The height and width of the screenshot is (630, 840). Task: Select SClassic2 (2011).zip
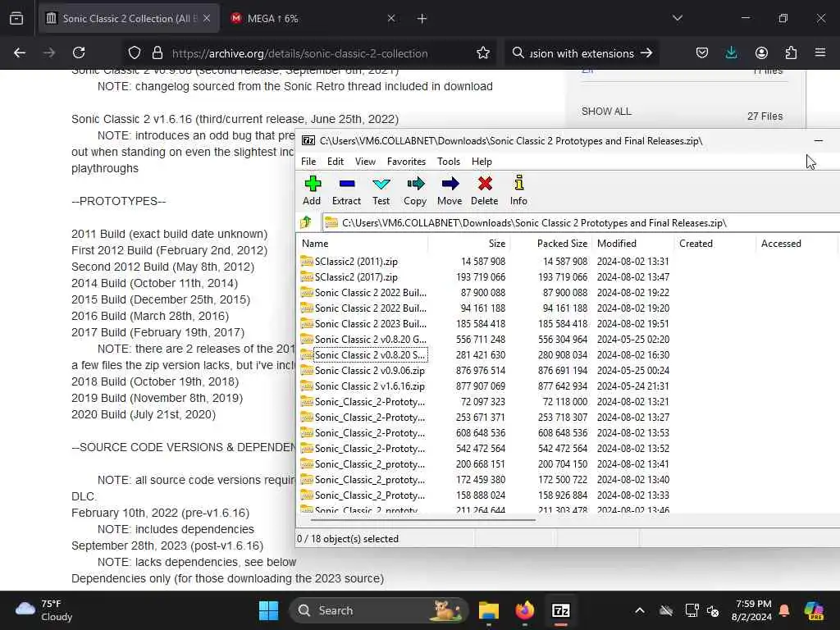(x=356, y=262)
